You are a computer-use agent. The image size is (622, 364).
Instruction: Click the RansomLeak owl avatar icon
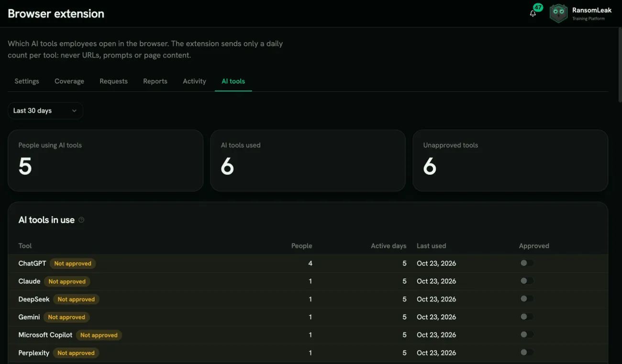tap(558, 13)
